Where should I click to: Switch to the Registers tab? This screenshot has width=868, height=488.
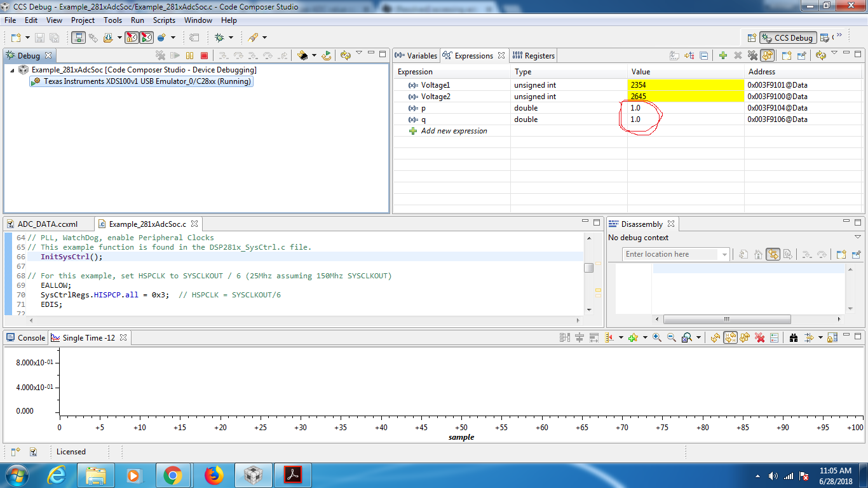(x=534, y=56)
